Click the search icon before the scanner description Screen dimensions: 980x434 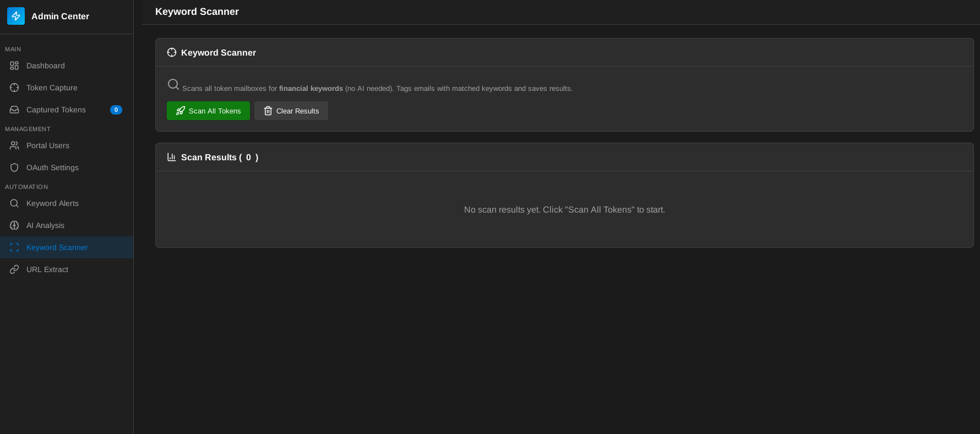(x=173, y=84)
